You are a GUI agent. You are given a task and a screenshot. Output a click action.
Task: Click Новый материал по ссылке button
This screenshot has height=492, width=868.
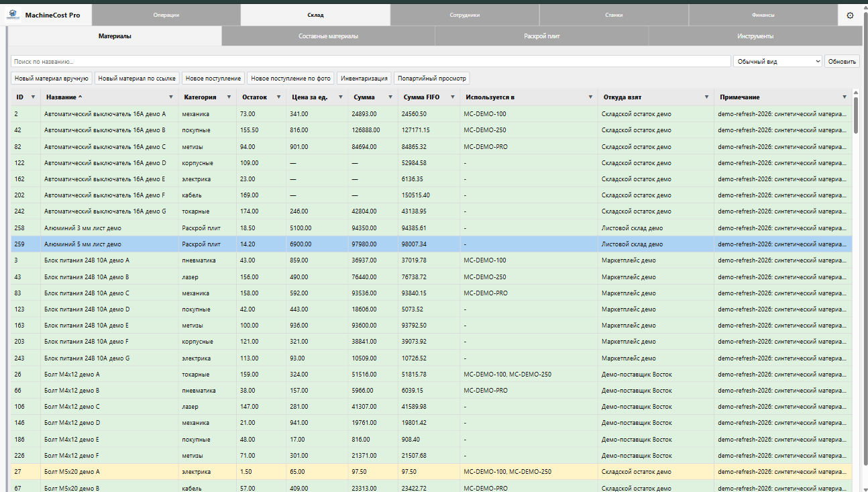pyautogui.click(x=137, y=79)
